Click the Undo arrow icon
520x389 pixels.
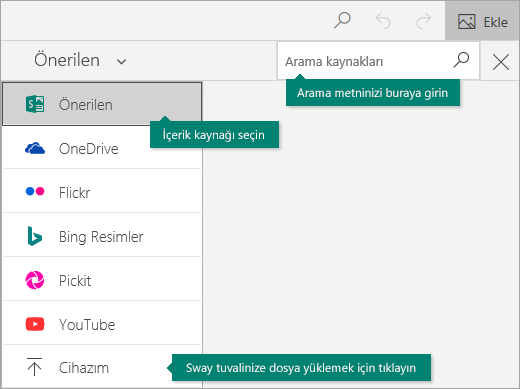383,21
